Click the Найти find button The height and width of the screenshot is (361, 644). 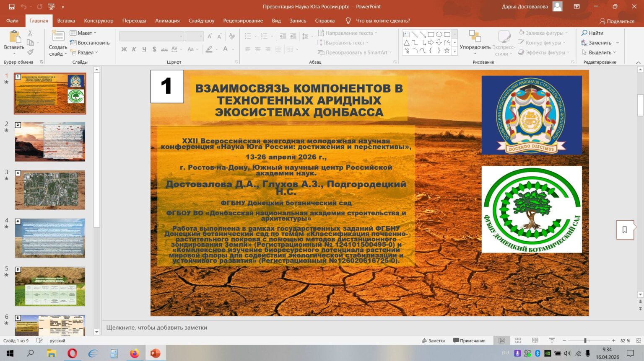coord(592,33)
